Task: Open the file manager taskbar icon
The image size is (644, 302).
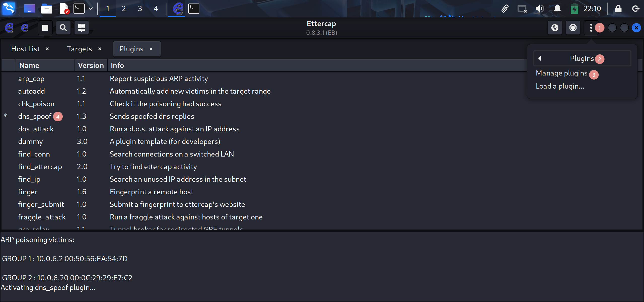Action: [47, 9]
